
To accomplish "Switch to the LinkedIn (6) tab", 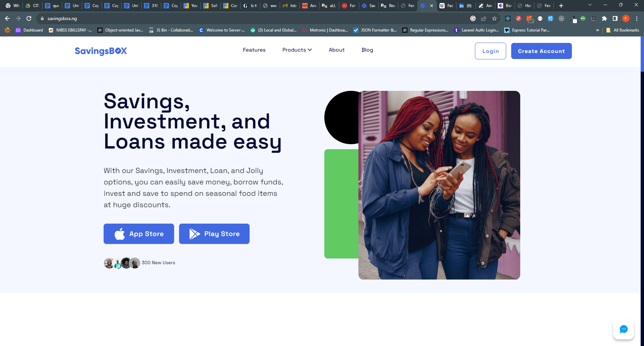I will tap(466, 6).
